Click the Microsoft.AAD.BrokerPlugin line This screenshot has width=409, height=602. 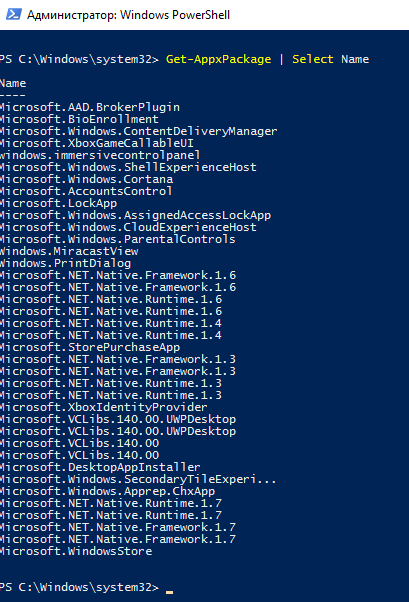pos(90,107)
